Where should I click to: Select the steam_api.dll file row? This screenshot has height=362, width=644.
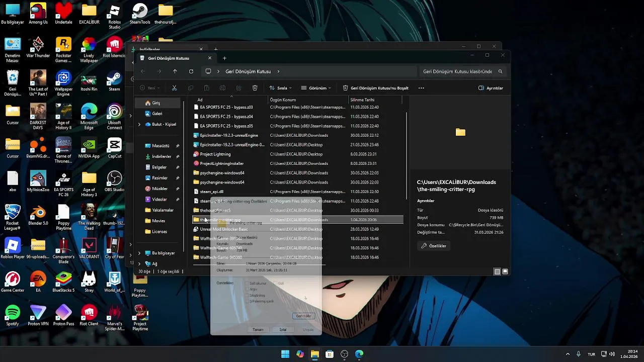298,192
